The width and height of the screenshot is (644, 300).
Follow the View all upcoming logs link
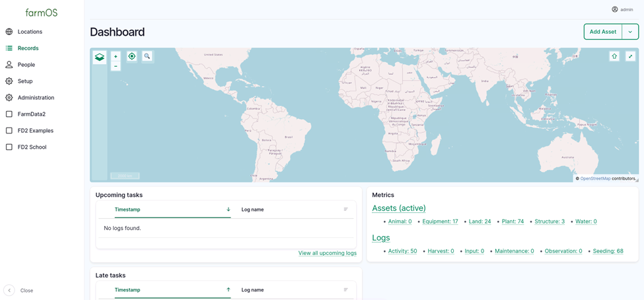coord(327,253)
